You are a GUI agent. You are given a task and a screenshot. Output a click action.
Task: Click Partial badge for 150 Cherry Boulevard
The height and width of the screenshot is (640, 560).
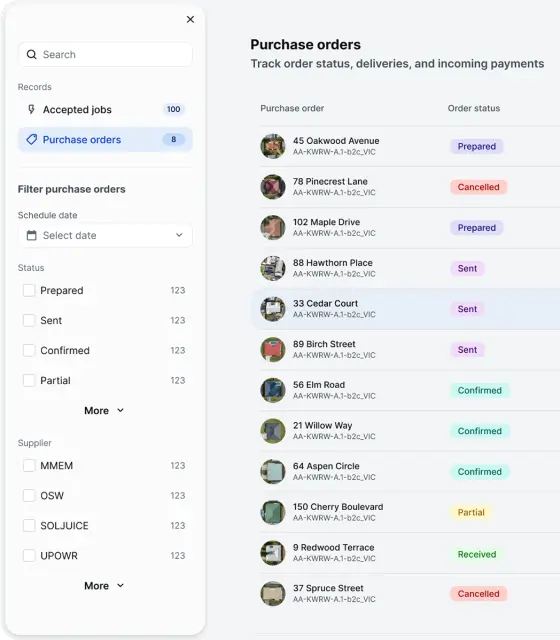click(x=471, y=512)
